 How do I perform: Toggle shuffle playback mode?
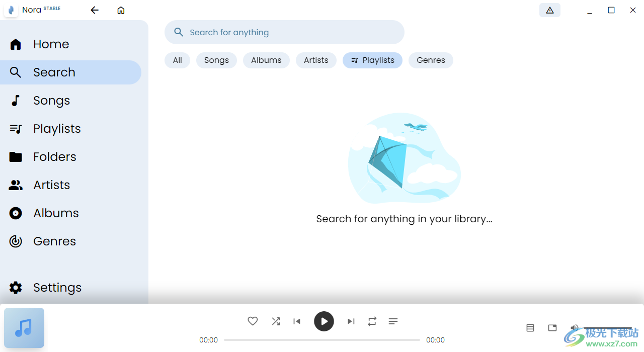click(x=276, y=321)
